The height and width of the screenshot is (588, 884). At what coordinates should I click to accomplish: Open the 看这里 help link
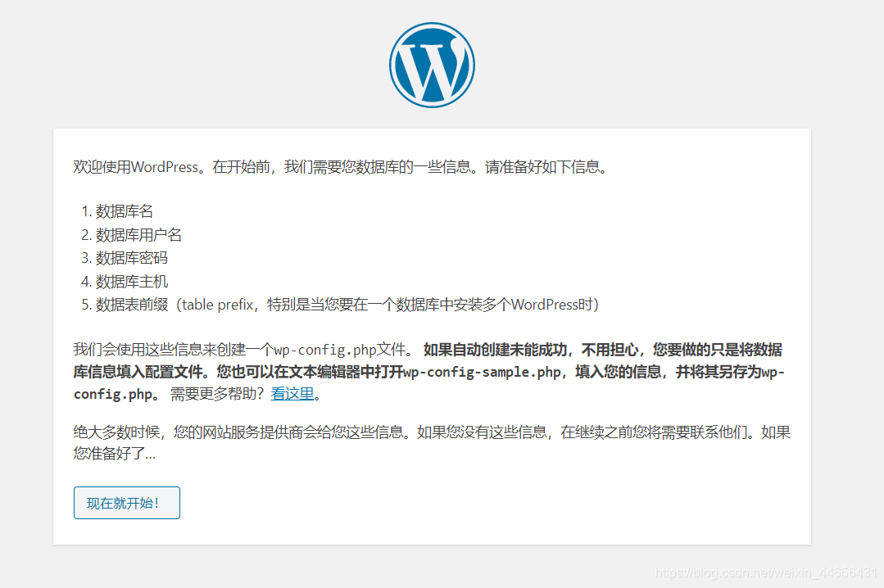click(292, 394)
